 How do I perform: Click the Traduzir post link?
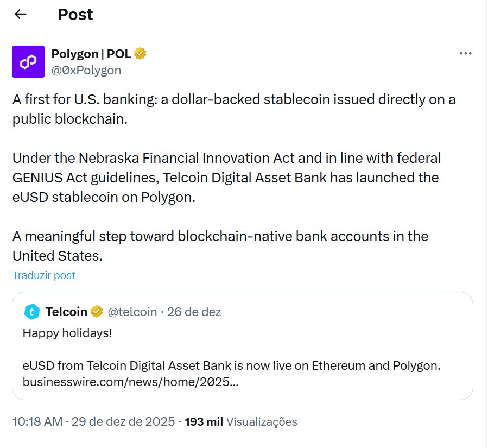(44, 275)
